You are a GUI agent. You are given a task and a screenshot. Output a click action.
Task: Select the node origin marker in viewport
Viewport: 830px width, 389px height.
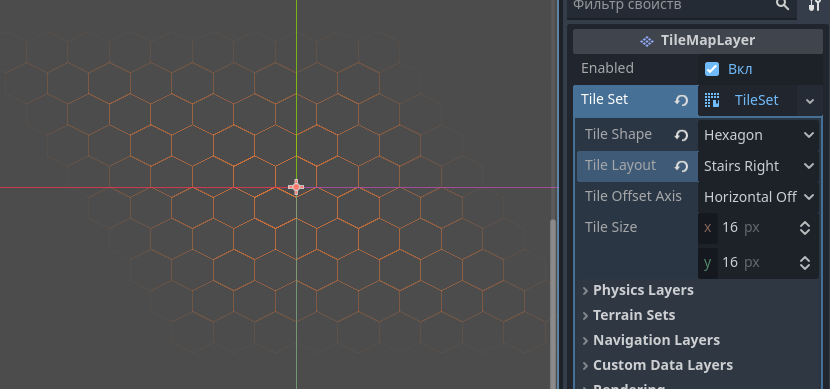click(296, 187)
